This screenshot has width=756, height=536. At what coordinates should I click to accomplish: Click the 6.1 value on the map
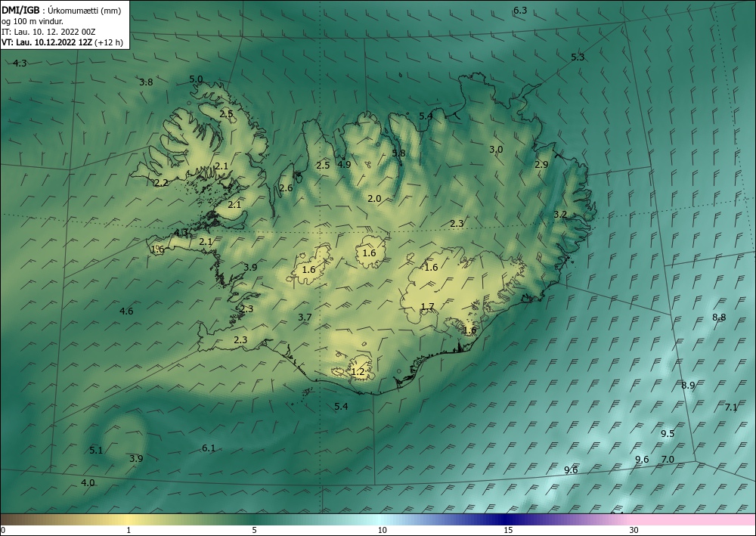tap(209, 448)
